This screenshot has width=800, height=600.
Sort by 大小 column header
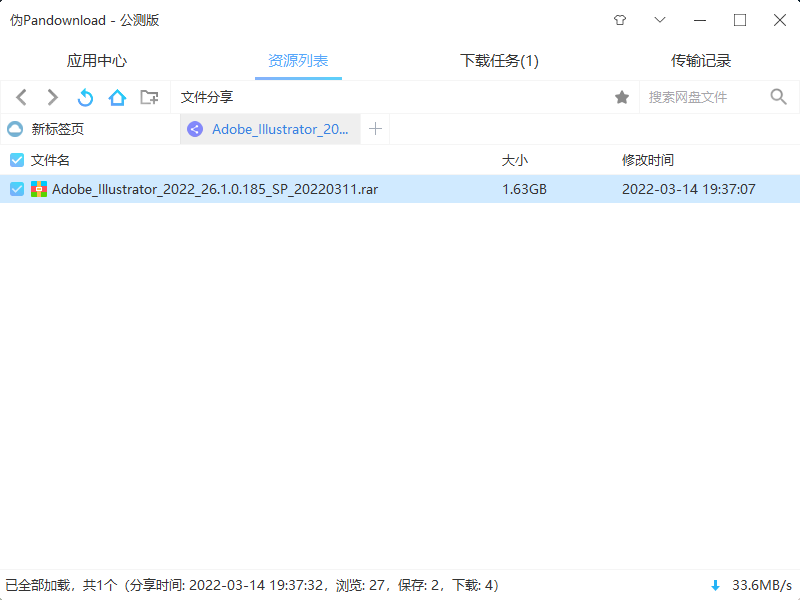click(515, 160)
